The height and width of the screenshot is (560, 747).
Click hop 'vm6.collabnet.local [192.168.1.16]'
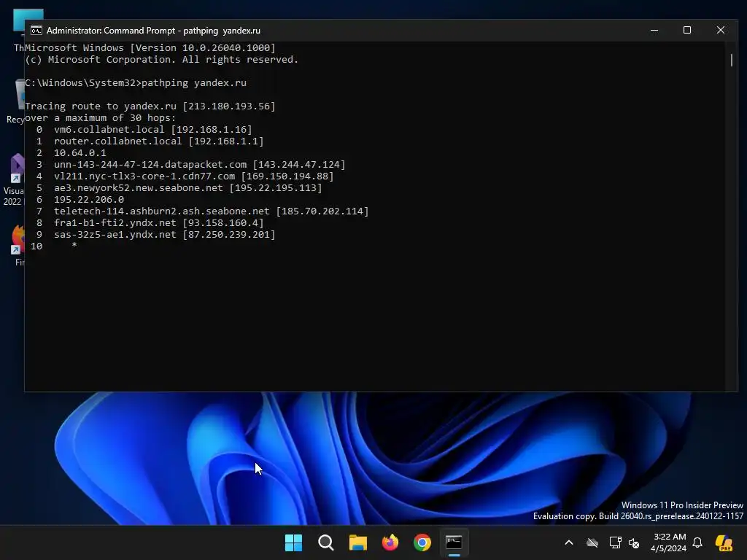click(x=153, y=130)
